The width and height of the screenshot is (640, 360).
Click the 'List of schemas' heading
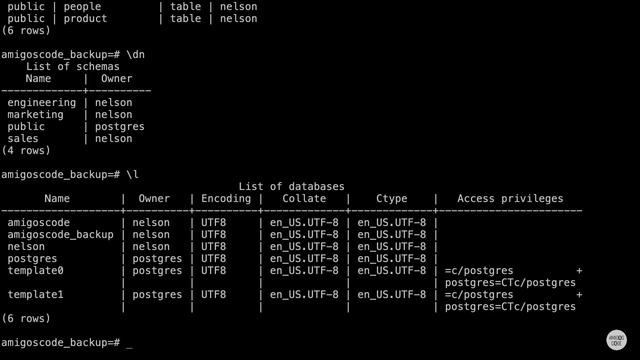(x=73, y=67)
